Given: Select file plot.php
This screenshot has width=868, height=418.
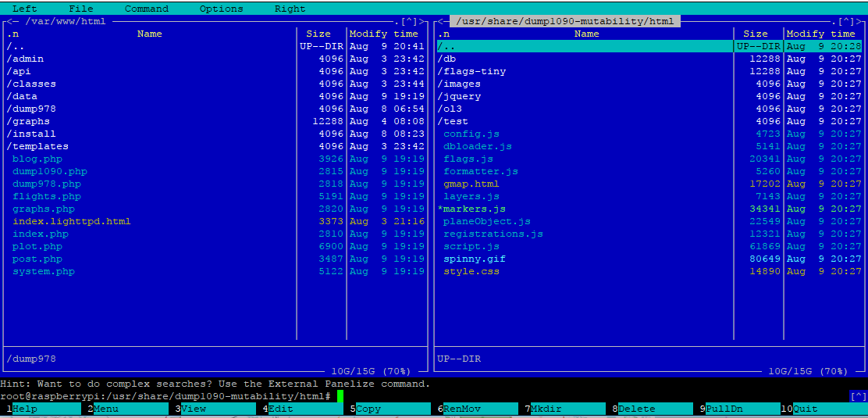Looking at the screenshot, I should tap(215, 247).
